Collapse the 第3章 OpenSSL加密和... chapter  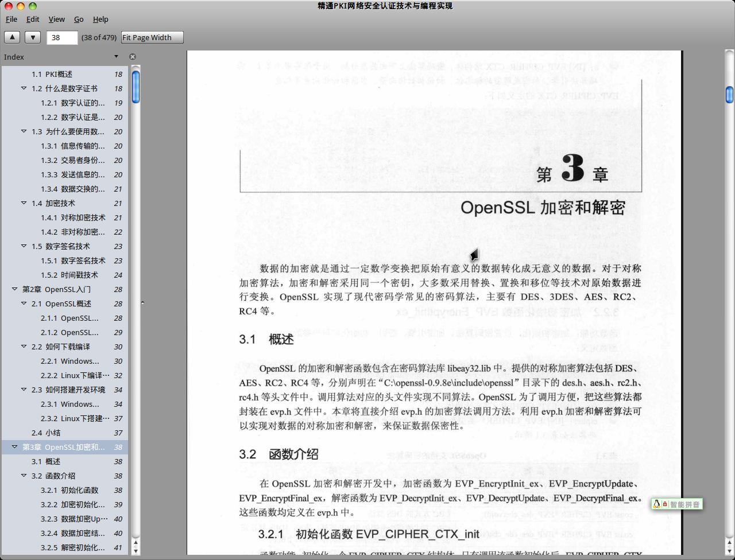(14, 447)
